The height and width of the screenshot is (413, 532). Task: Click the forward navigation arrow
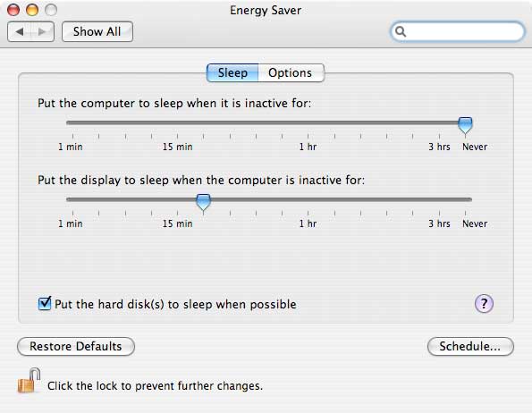(x=42, y=32)
